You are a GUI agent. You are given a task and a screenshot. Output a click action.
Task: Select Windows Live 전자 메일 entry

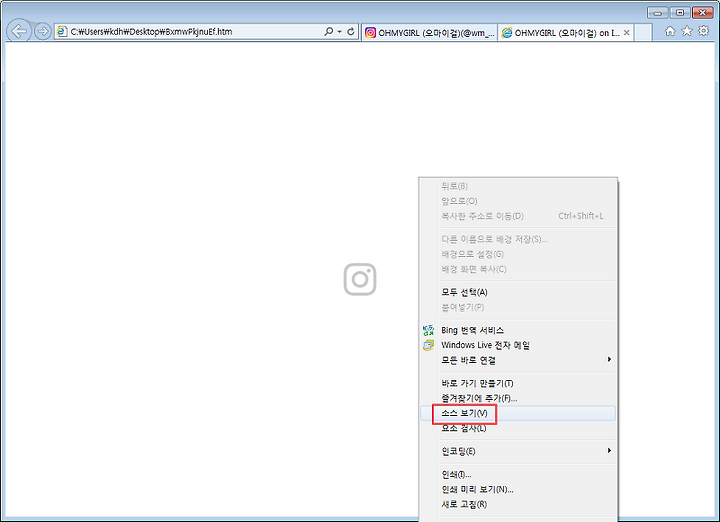pos(518,345)
